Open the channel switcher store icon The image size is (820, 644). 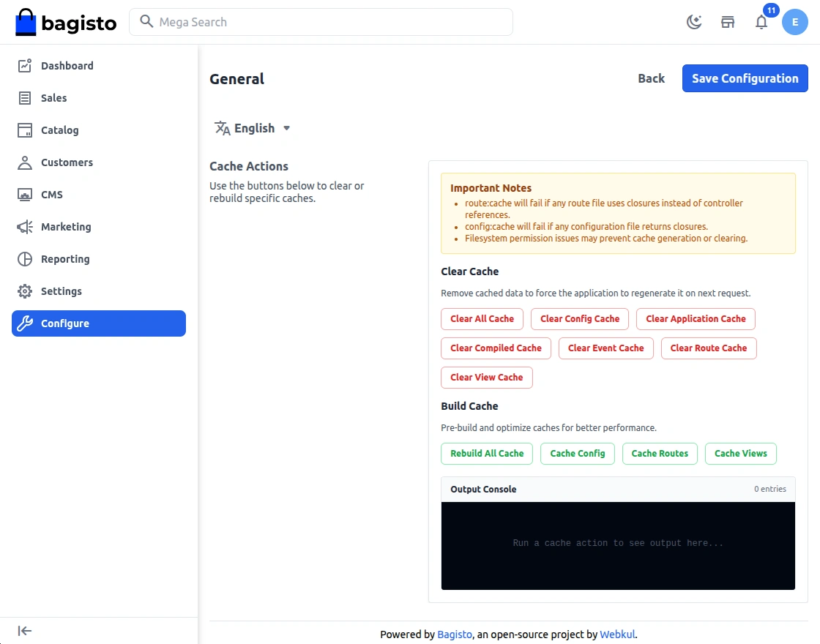(727, 22)
